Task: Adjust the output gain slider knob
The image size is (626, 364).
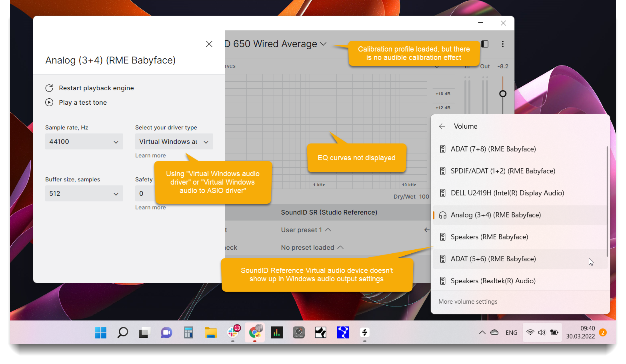Action: [503, 93]
